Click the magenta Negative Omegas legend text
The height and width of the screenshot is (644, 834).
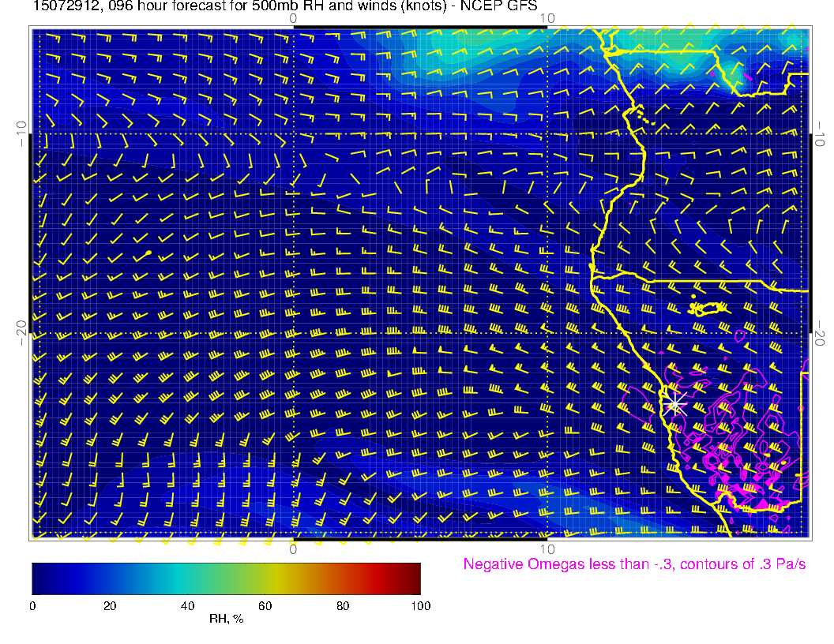634,564
